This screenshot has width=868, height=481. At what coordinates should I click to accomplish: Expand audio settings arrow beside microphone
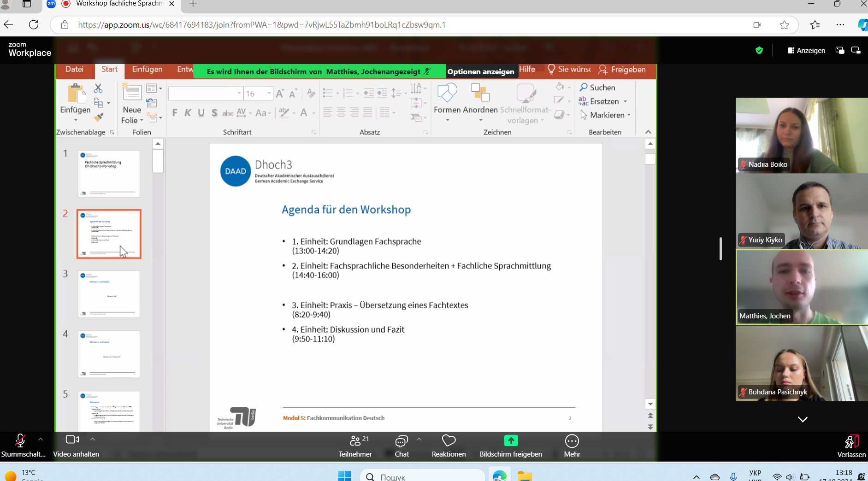click(41, 439)
